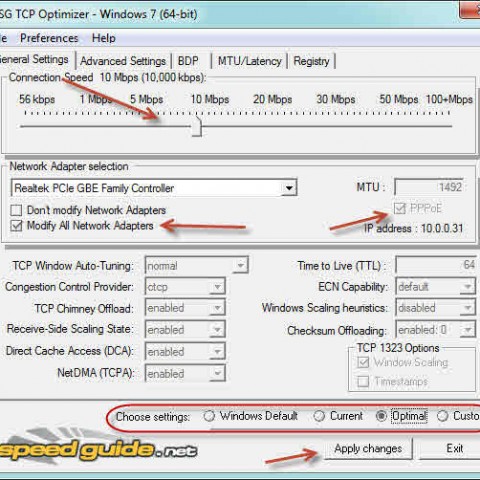Click the 50 Mbps speed label
480x480 pixels.
click(x=398, y=99)
